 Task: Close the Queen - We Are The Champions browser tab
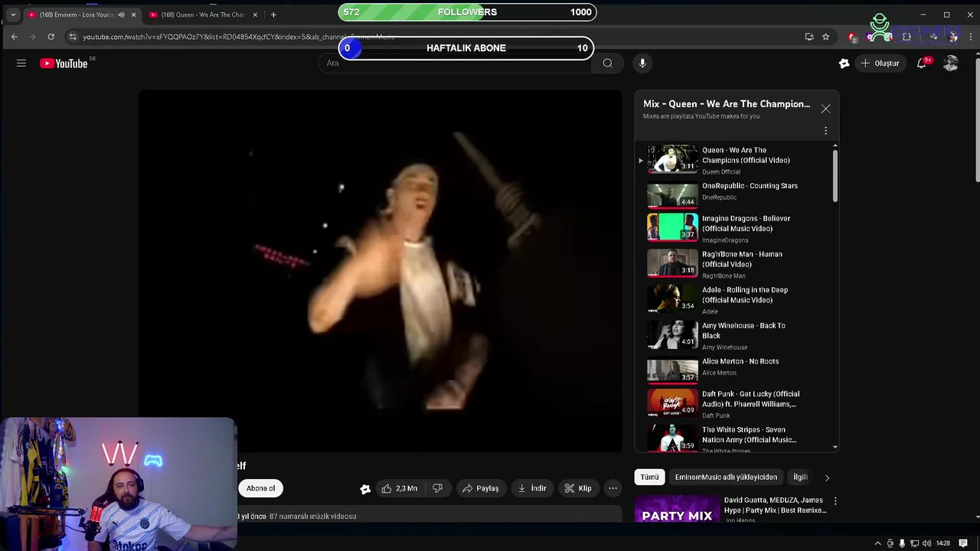(255, 15)
